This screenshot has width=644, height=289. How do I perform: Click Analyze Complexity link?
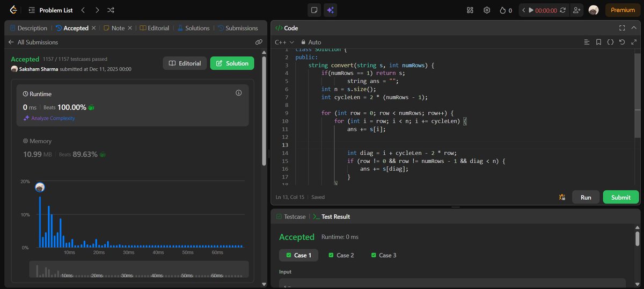pos(49,118)
